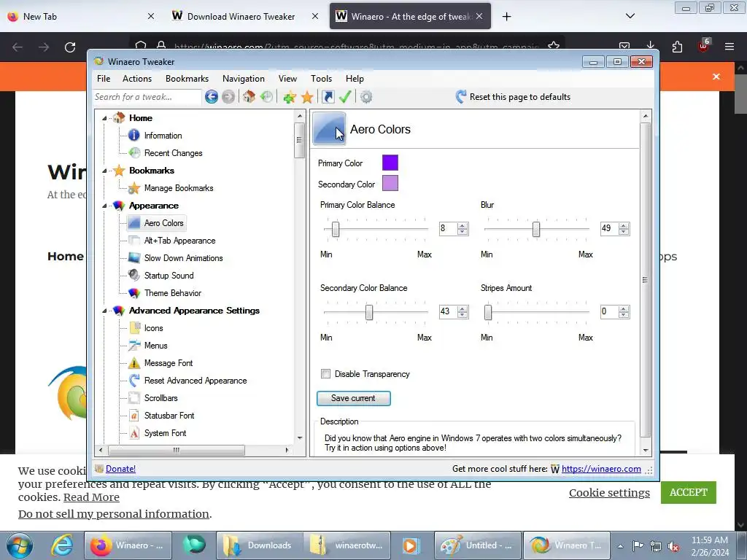Open the Bookmarks menu

click(x=187, y=79)
